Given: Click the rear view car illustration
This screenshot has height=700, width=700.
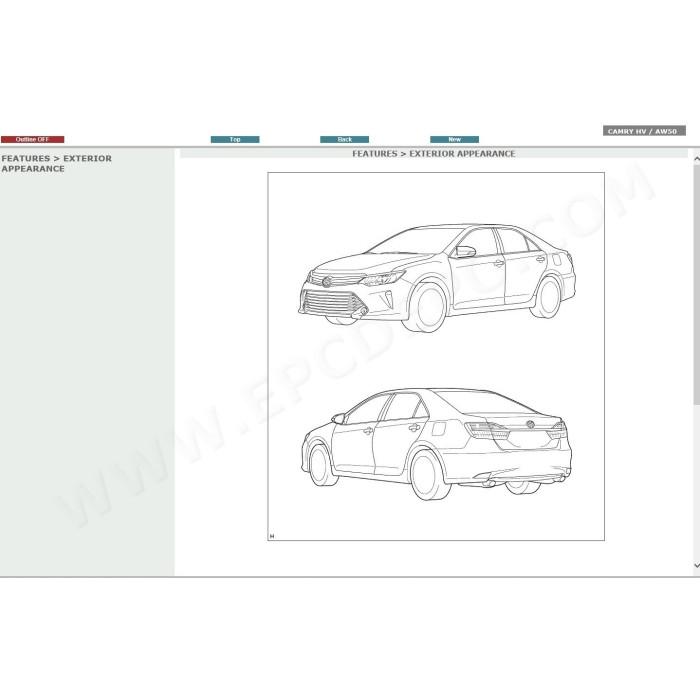Looking at the screenshot, I should pos(436,444).
